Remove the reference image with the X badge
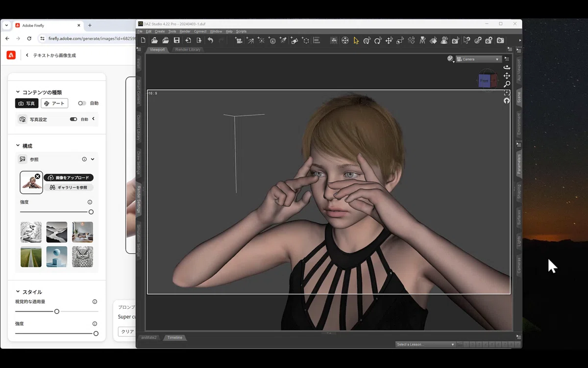The image size is (588, 368). 38,176
